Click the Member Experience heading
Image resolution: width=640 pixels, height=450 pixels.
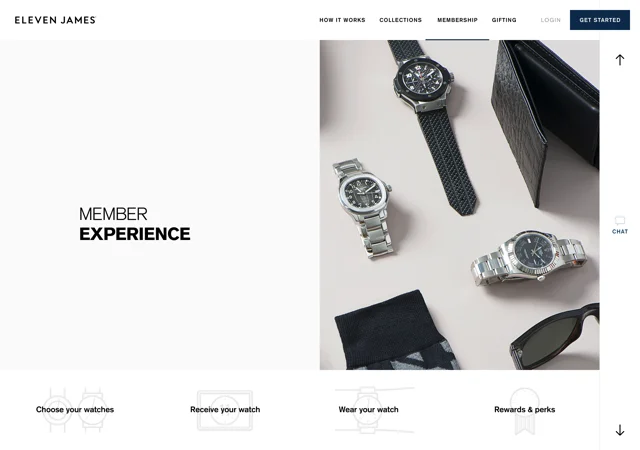pyautogui.click(x=135, y=224)
